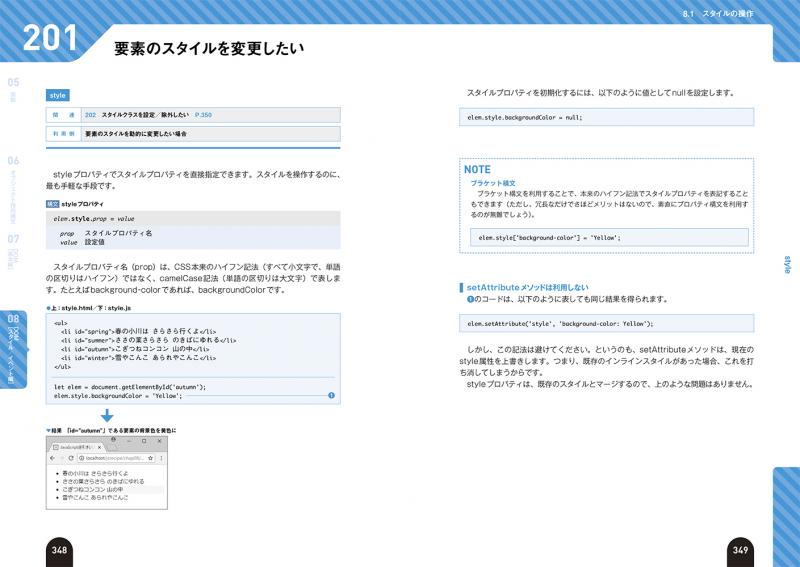Click the circled 1 marker in style.js code
This screenshot has height=567, width=800.
click(x=331, y=396)
